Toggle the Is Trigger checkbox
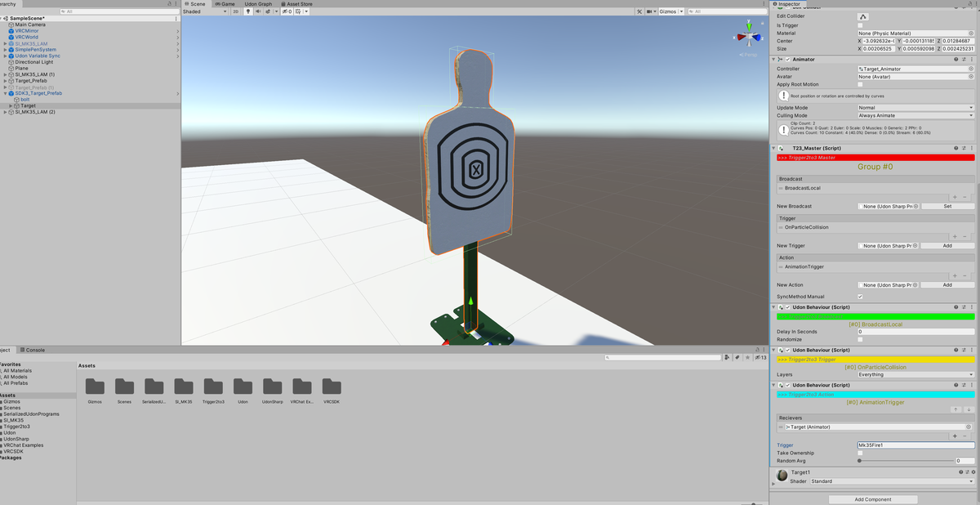Image resolution: width=980 pixels, height=505 pixels. pos(860,25)
